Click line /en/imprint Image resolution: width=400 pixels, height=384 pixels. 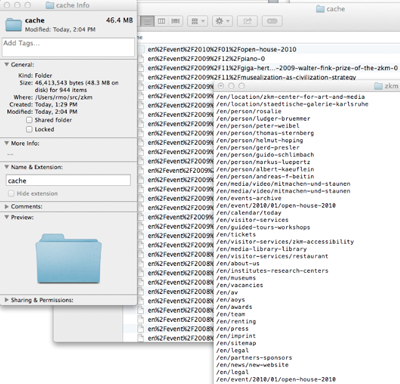point(236,336)
